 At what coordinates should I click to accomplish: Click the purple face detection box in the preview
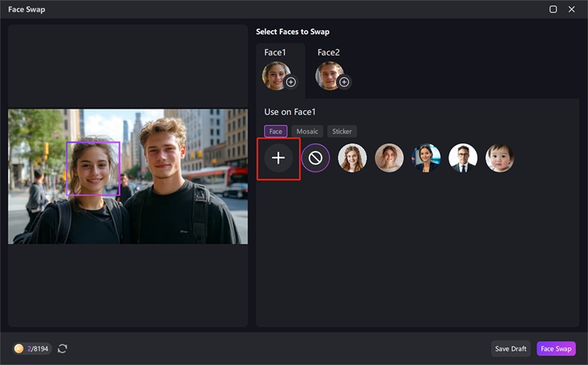93,169
